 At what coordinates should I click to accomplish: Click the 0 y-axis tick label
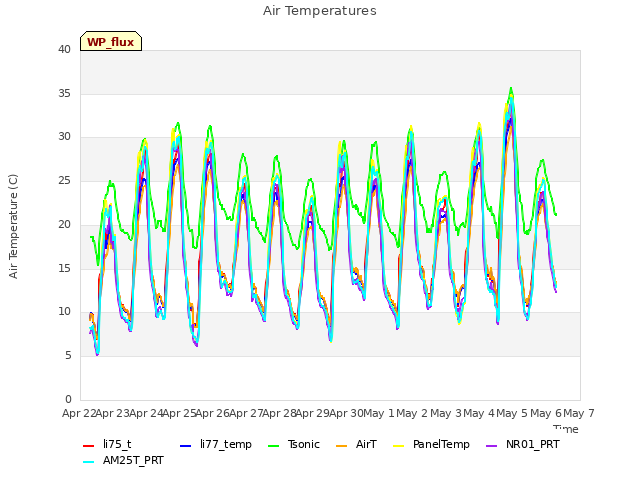point(68,399)
